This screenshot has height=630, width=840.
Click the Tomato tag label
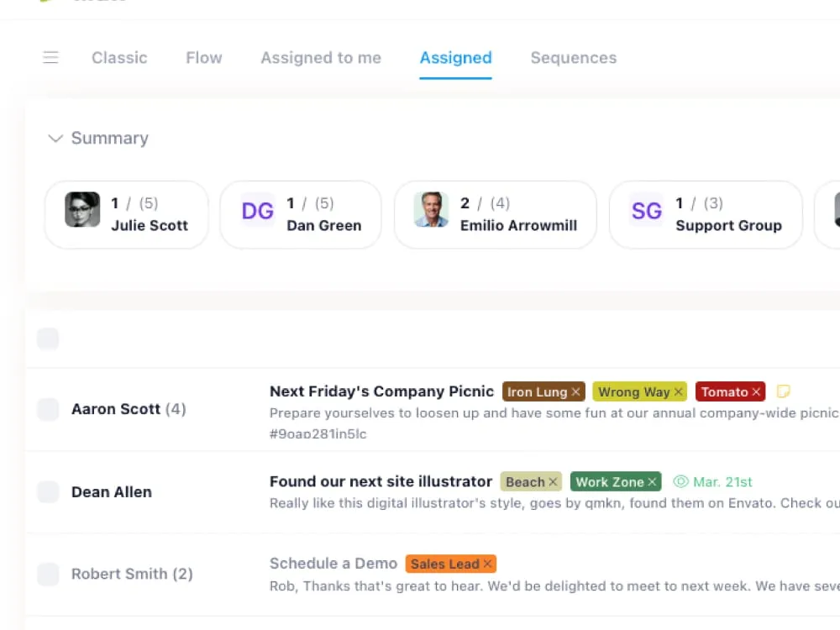point(724,391)
